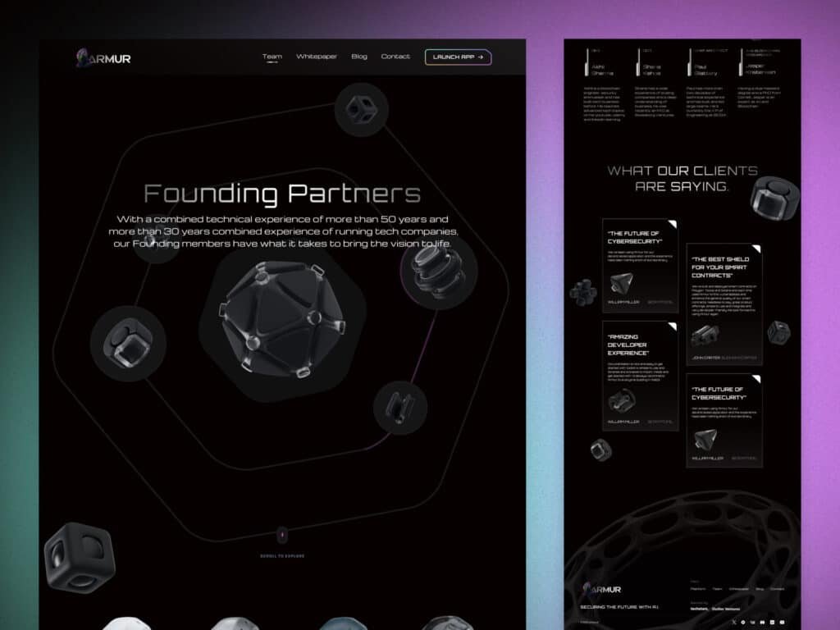Open the Whitepaper nav item
Screen dimensions: 840x630
pyautogui.click(x=317, y=57)
